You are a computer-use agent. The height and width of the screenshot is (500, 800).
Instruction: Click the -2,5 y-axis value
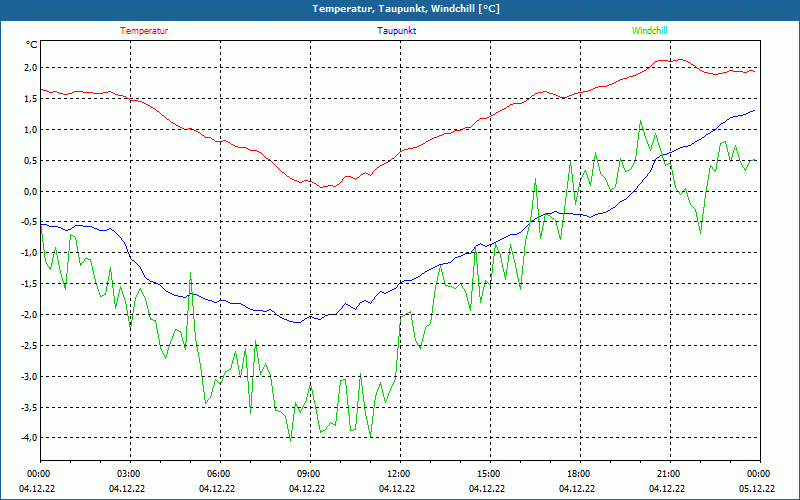29,345
